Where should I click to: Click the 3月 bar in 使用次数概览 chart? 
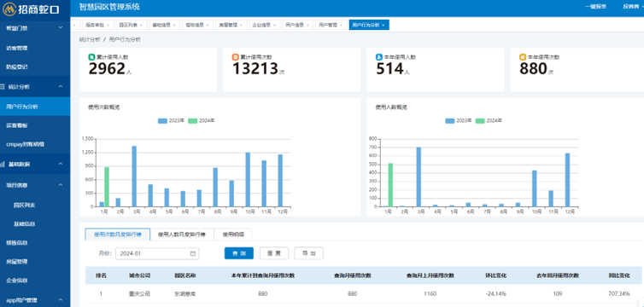point(134,177)
